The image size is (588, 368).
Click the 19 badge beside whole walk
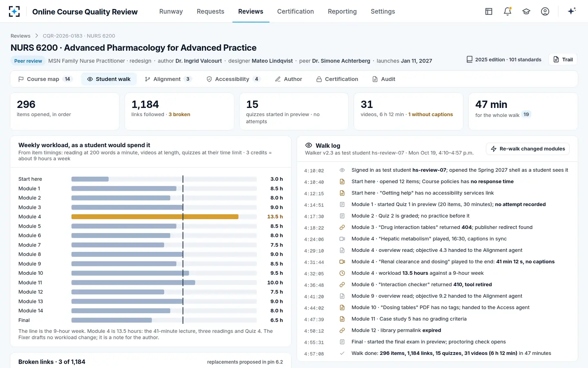[526, 114]
